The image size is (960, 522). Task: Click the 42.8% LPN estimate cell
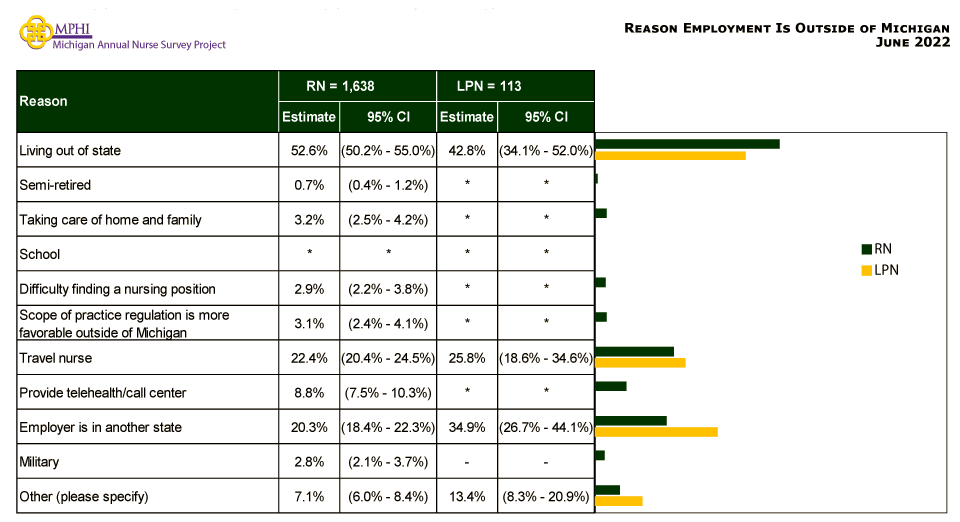[467, 151]
